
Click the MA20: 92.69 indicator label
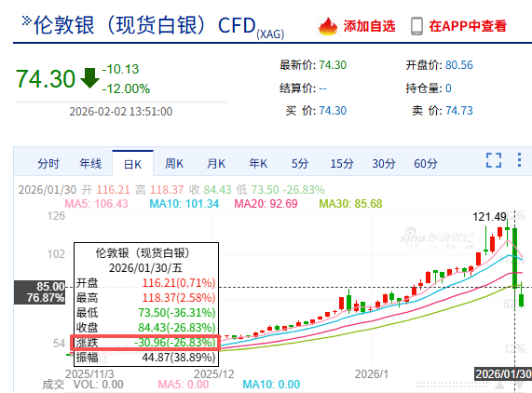pos(266,203)
